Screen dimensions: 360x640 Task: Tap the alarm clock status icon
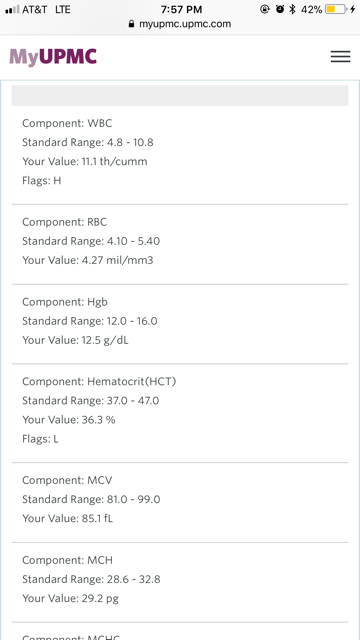coord(280,9)
